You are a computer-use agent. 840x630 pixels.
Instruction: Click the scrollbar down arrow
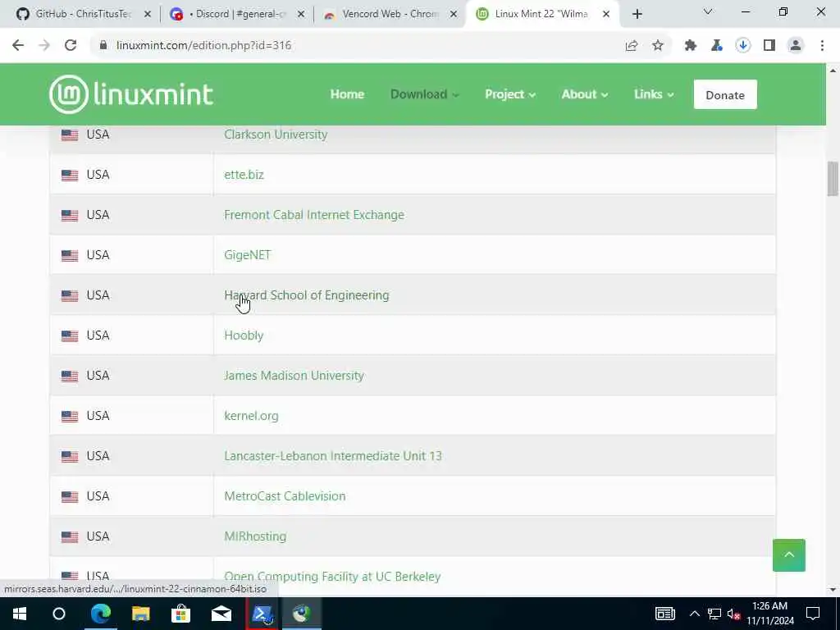(x=833, y=589)
